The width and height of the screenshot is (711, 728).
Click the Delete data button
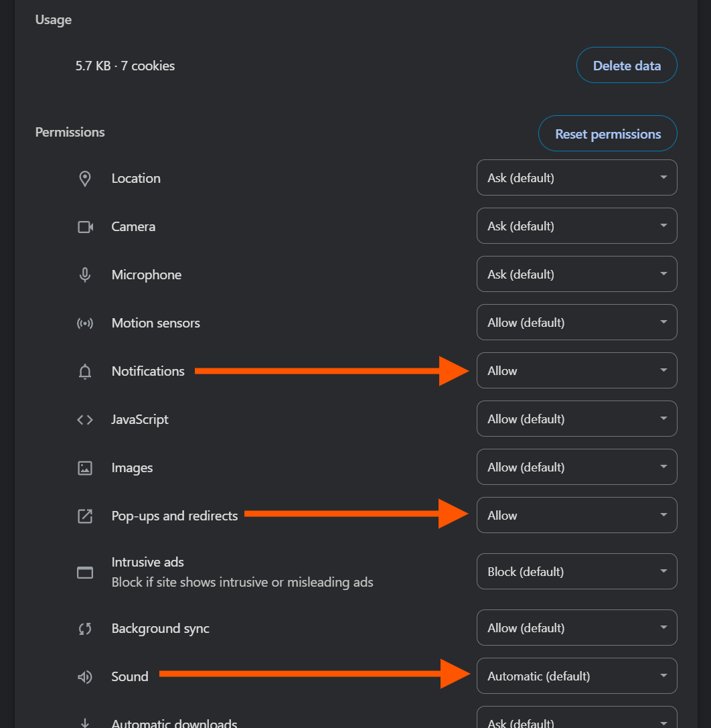click(x=627, y=66)
